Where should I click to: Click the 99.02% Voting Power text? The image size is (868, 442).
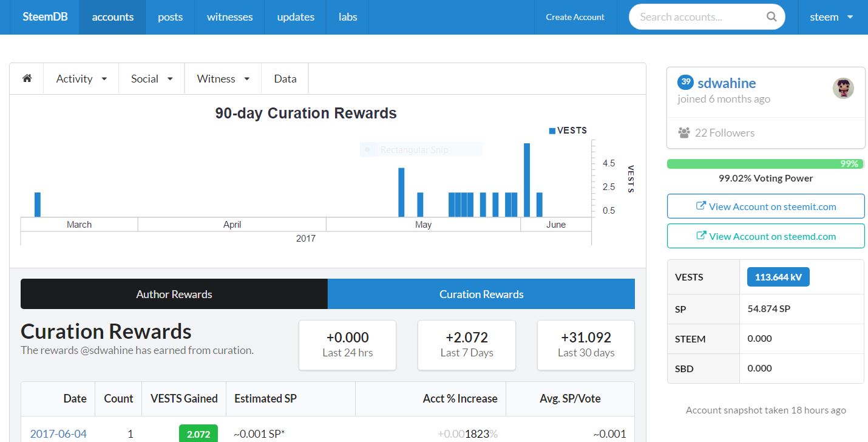coord(765,178)
